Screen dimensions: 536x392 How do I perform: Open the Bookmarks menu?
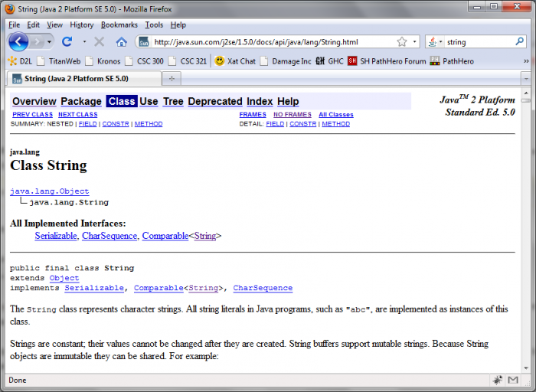119,24
